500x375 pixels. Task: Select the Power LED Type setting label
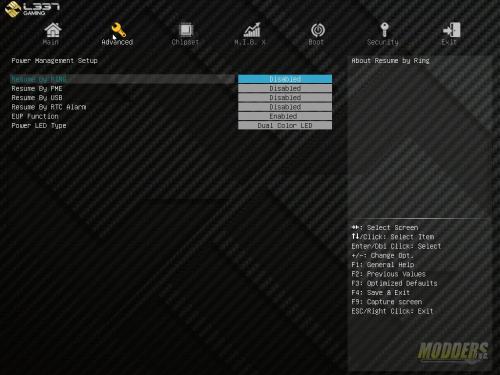coord(39,126)
